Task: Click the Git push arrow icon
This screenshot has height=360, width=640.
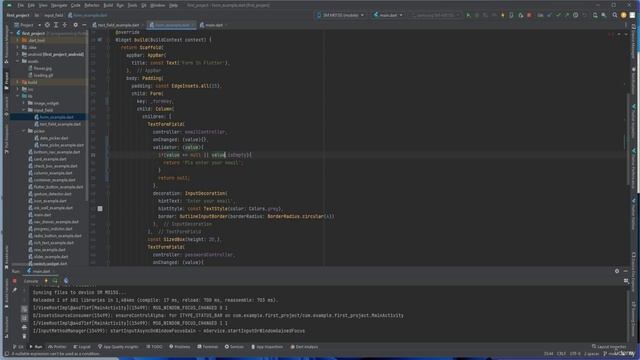Action: click(x=567, y=15)
